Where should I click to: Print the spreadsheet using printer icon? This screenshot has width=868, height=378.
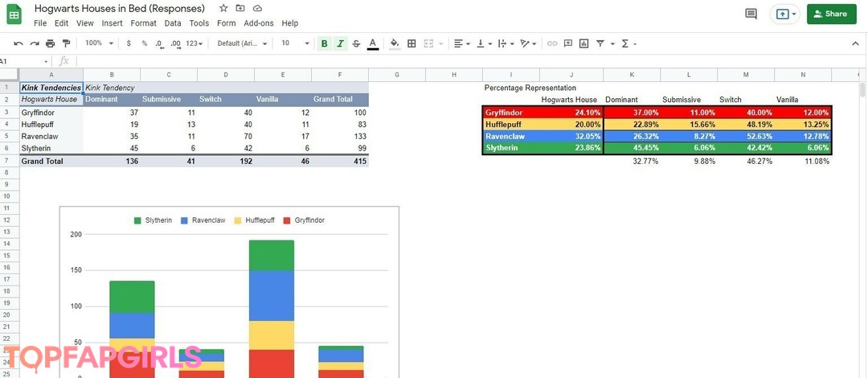coord(51,43)
